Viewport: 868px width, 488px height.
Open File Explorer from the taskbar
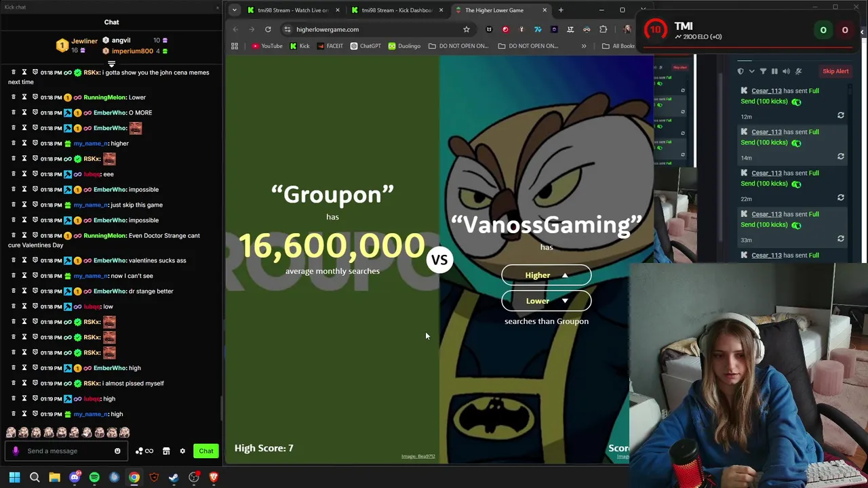point(54,477)
